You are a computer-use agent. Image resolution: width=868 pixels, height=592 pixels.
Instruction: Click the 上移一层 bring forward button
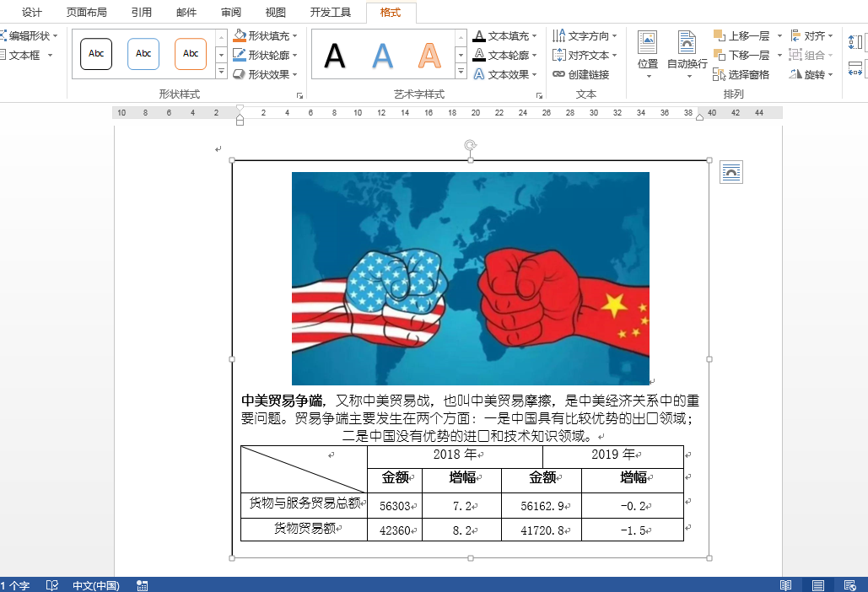[741, 36]
